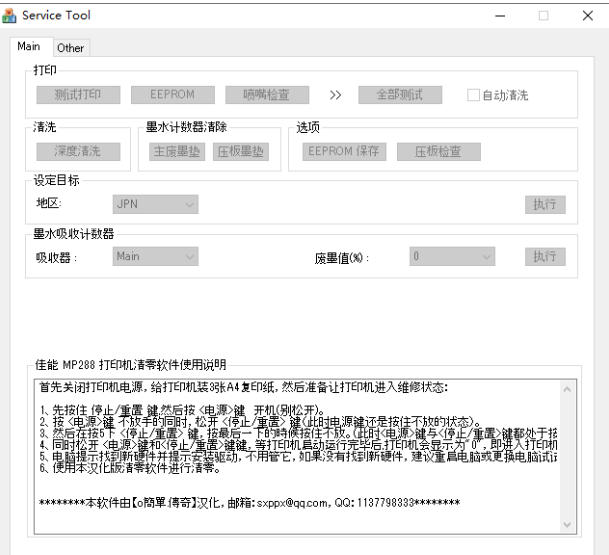The width and height of the screenshot is (609, 555).
Task: Open the Other tab
Action: (x=70, y=48)
